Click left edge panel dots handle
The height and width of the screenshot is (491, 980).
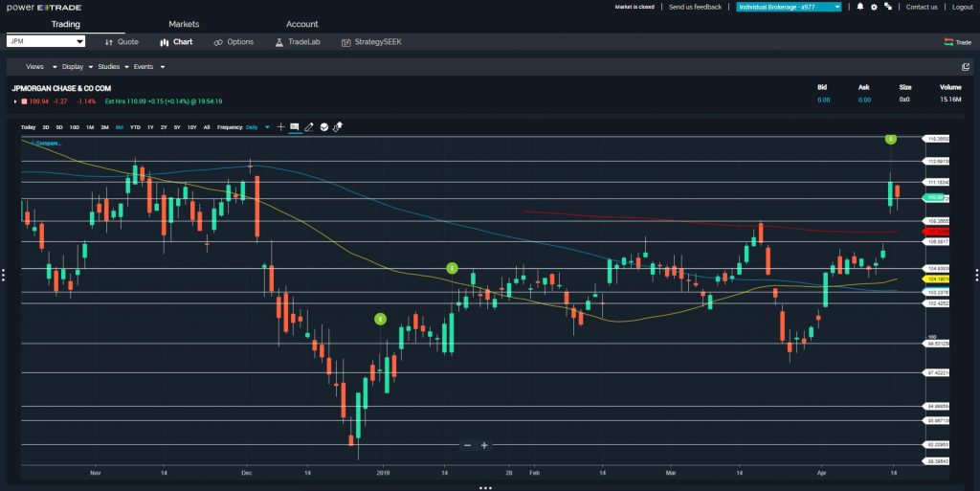[3, 275]
